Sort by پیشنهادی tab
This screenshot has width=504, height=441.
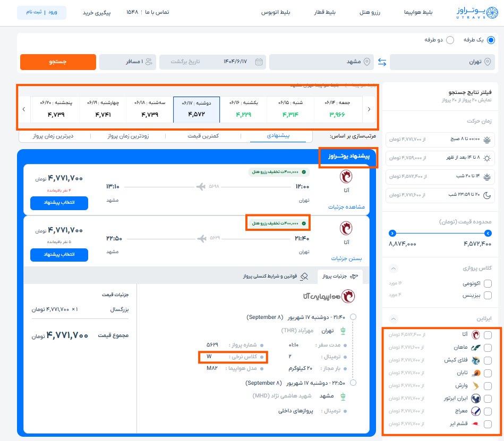(278, 136)
